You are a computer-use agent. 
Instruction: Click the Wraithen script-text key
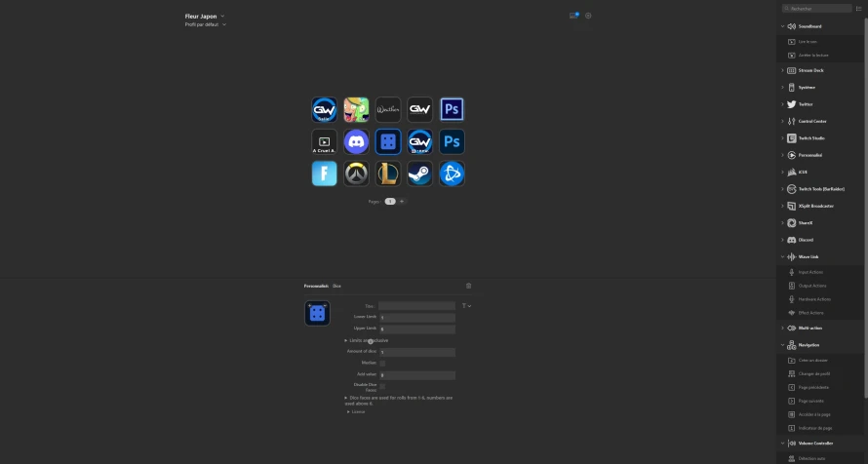(388, 109)
